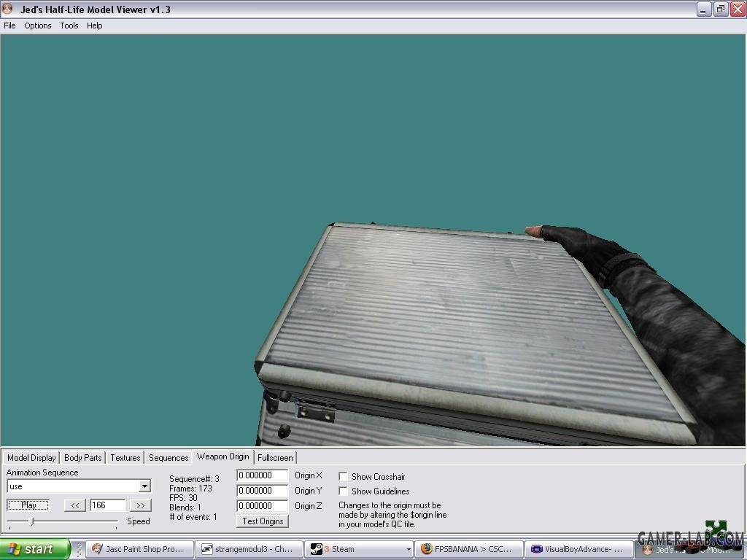
Task: Open the Tools menu
Action: [69, 26]
